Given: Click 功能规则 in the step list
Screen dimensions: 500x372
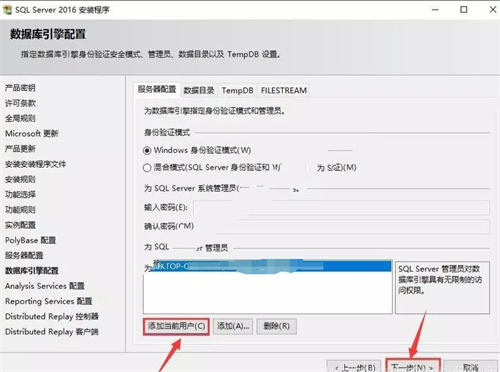Looking at the screenshot, I should (x=20, y=210).
